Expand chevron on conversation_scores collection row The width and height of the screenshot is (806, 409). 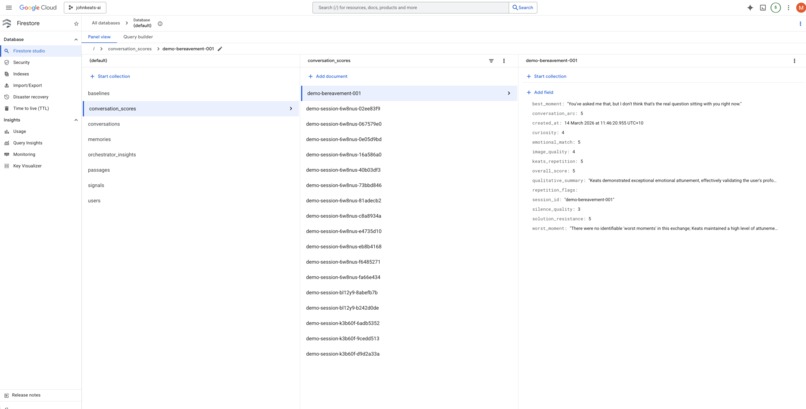[291, 108]
